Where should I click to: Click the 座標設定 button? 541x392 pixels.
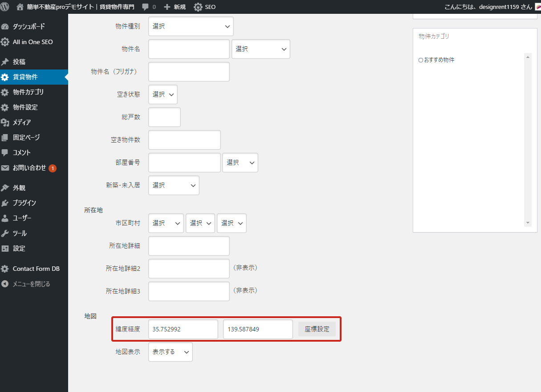[317, 329]
